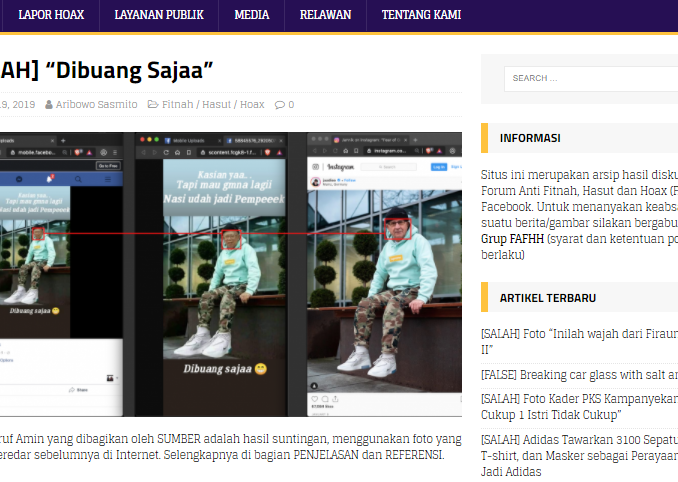
Task: Open article Foto "Inilah wajah dari Firaun"
Action: point(579,342)
